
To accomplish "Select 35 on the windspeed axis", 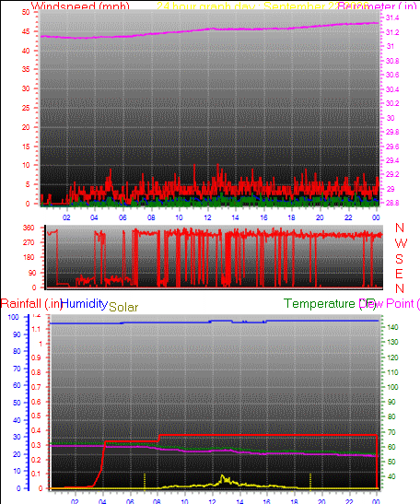I will click(x=26, y=69).
